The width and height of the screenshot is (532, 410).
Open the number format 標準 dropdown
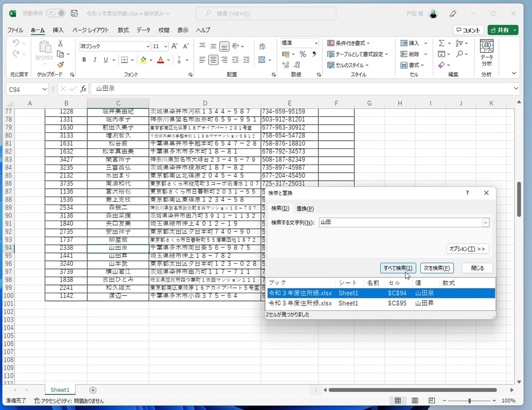315,43
